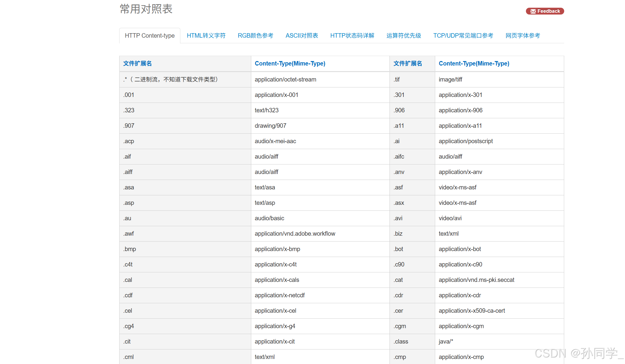
Task: Open the HTTP状态码详解 tab
Action: 352,36
